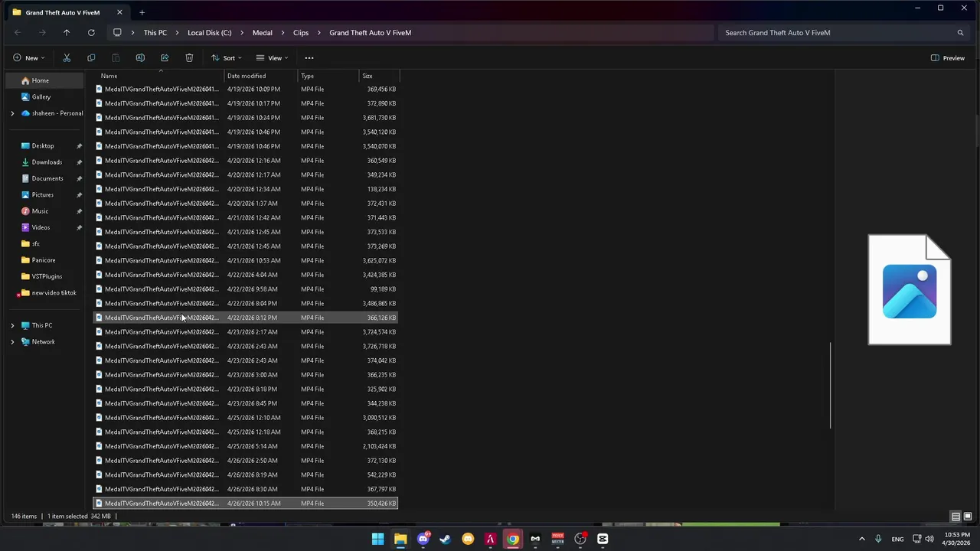Image resolution: width=980 pixels, height=551 pixels.
Task: Open Medal app from the taskbar
Action: pos(535,539)
